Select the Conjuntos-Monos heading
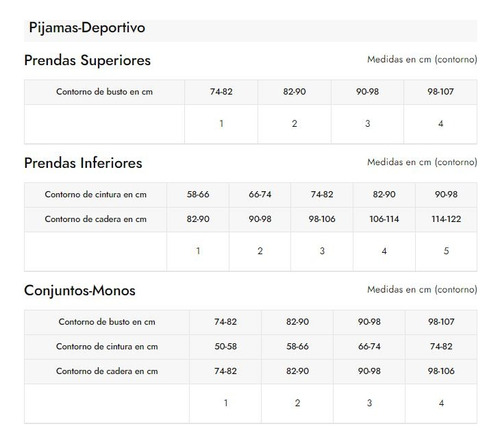Viewport: 500px width, 444px height. coord(80,290)
